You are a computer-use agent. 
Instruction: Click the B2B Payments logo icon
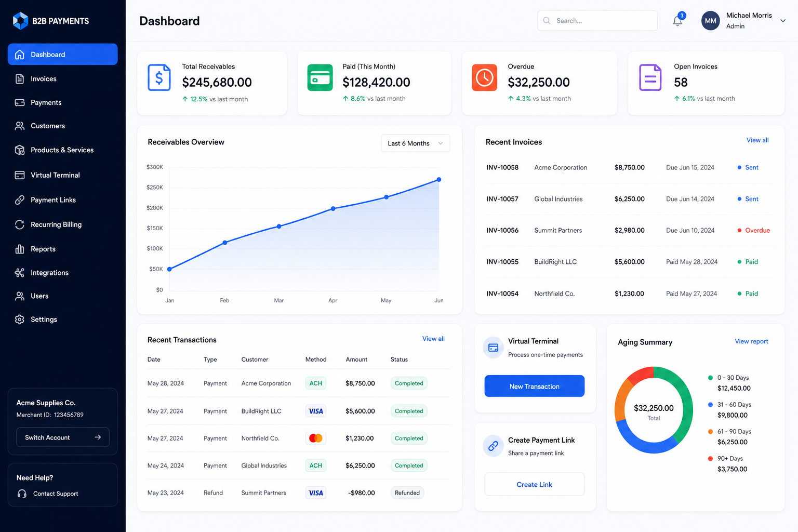pyautogui.click(x=20, y=21)
